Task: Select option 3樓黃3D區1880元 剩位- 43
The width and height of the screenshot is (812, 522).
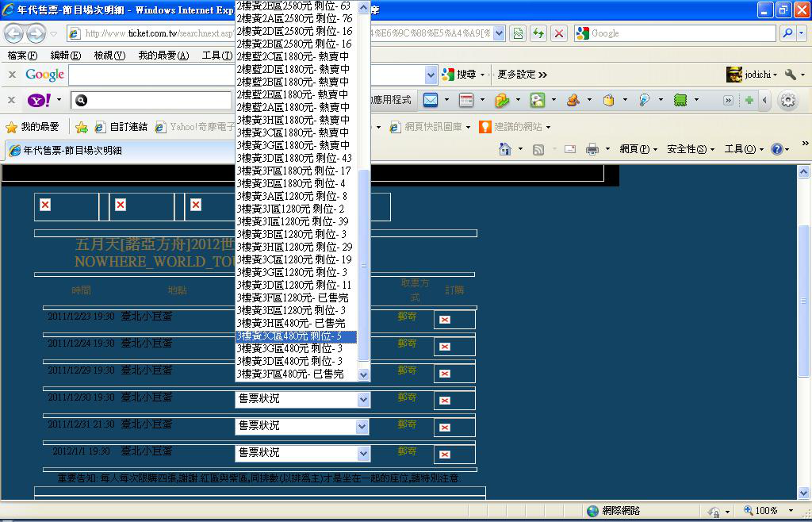Action: pyautogui.click(x=297, y=159)
